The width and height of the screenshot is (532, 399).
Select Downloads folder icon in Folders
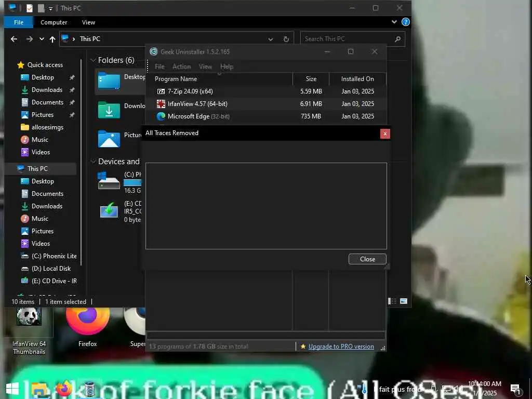[x=109, y=110]
